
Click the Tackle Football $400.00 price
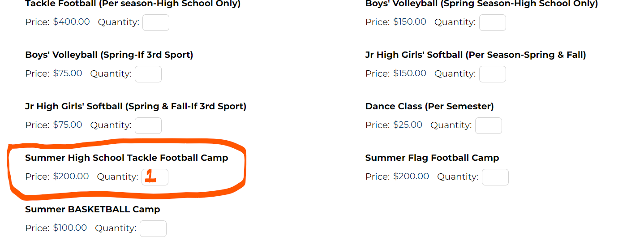click(71, 22)
